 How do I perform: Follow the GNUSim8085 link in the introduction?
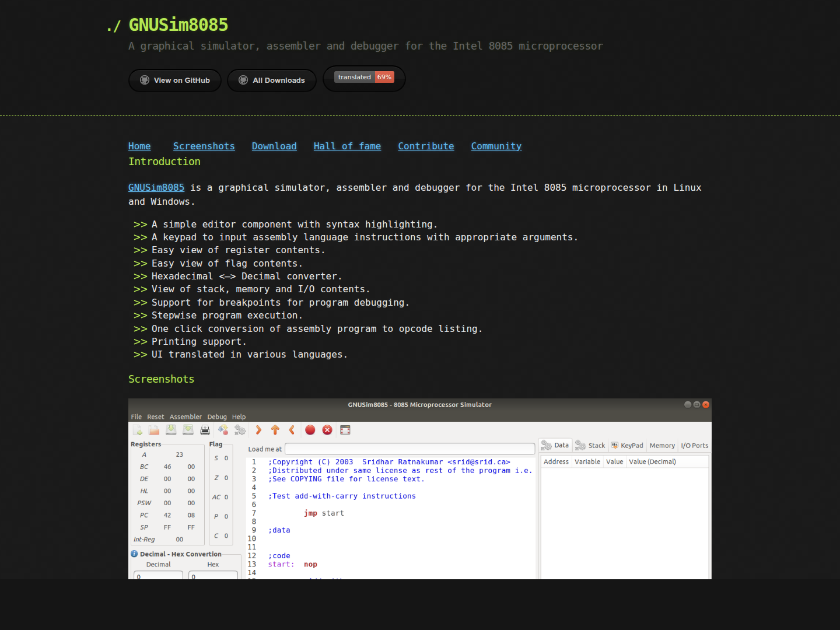point(156,188)
